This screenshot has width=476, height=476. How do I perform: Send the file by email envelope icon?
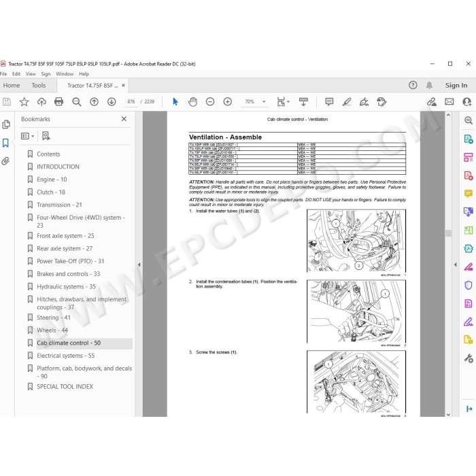(x=449, y=102)
